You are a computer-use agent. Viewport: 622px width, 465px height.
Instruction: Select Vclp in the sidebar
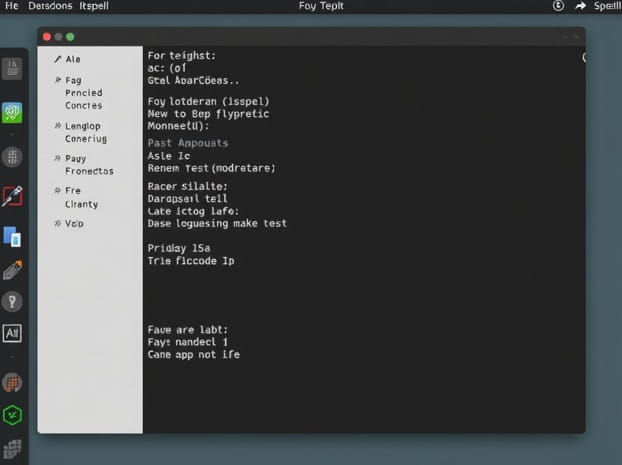click(74, 224)
